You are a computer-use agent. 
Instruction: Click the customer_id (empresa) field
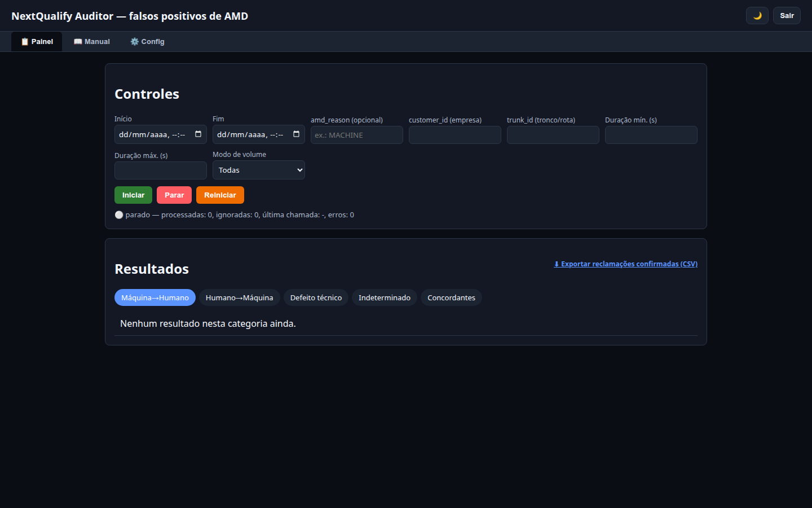455,135
